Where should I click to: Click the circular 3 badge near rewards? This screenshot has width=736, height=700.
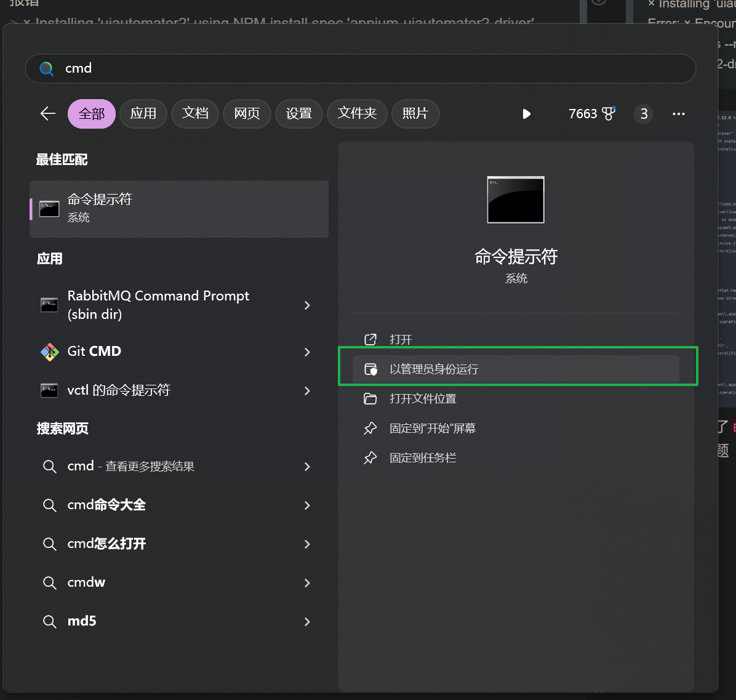[x=643, y=113]
